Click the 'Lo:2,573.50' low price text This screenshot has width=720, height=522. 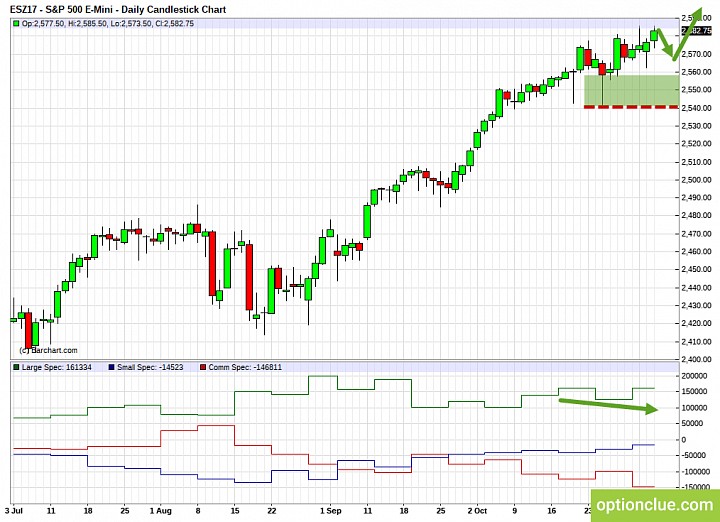pos(130,23)
